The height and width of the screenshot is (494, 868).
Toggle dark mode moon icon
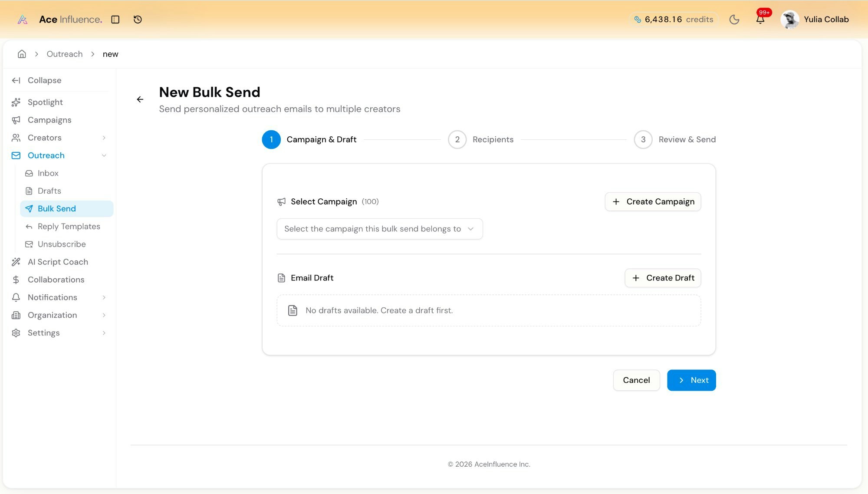[x=734, y=20]
